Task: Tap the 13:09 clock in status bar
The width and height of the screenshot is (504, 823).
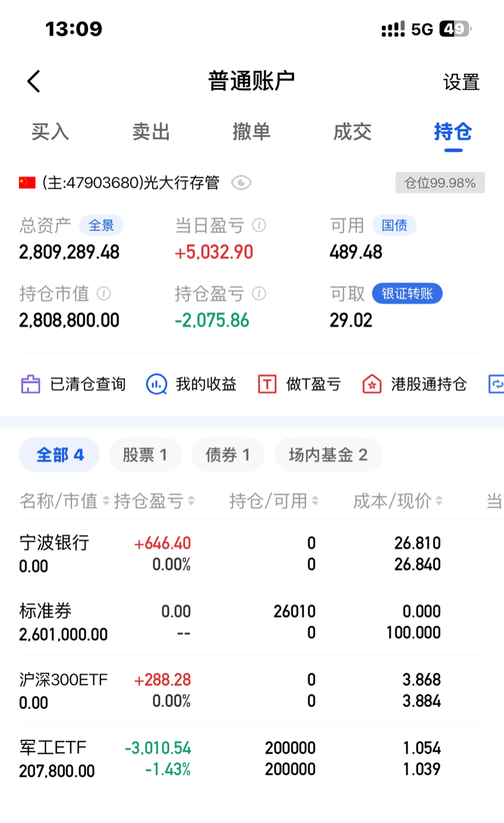Action: pos(73,30)
